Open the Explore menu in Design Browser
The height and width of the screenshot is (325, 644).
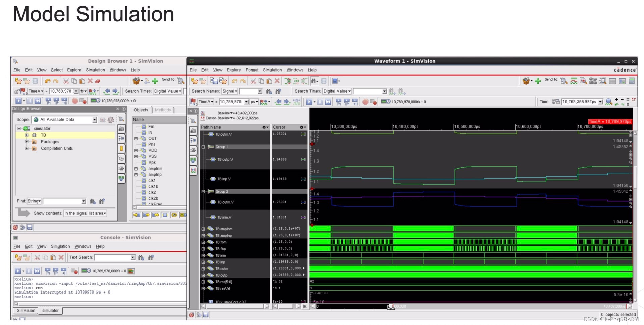coord(74,70)
